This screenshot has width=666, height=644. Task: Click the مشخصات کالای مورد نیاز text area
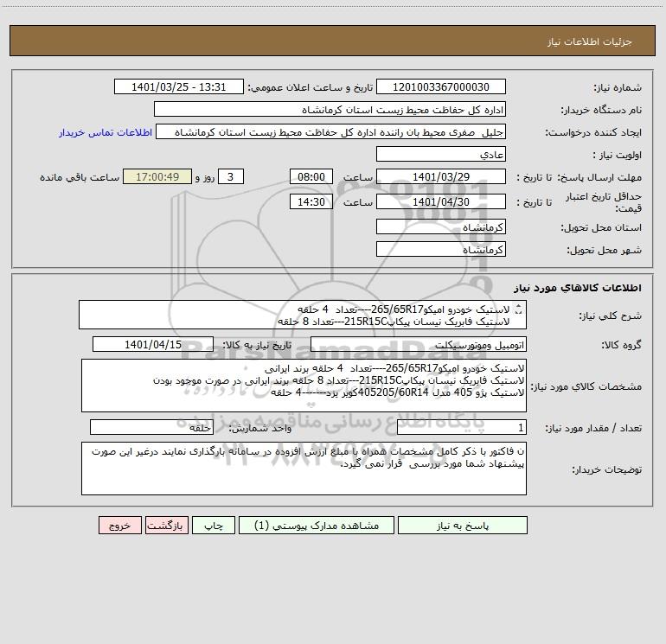point(304,386)
